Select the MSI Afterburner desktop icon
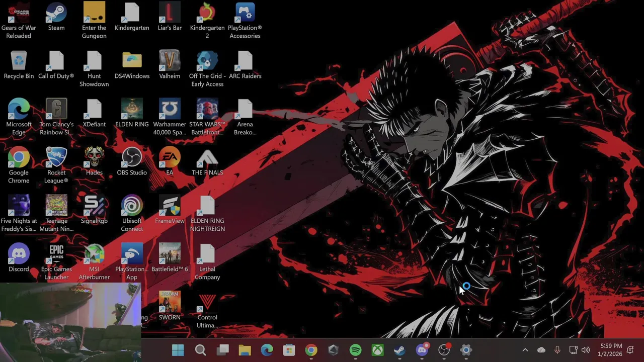 (94, 262)
